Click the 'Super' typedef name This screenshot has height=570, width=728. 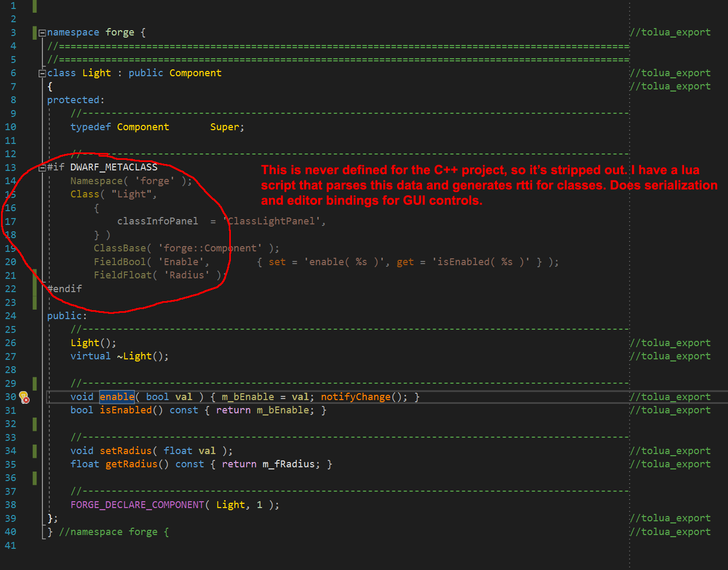tap(224, 127)
